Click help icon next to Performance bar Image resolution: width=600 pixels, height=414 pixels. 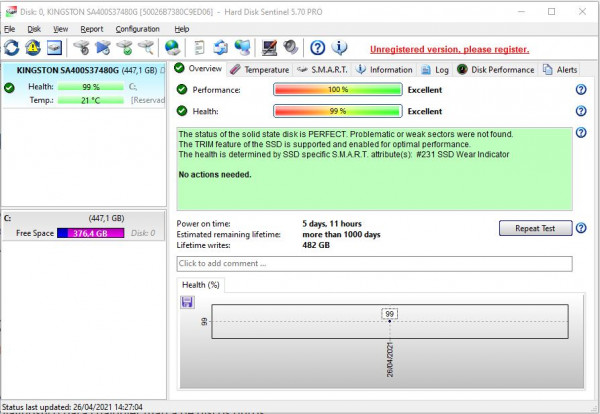[x=581, y=90]
